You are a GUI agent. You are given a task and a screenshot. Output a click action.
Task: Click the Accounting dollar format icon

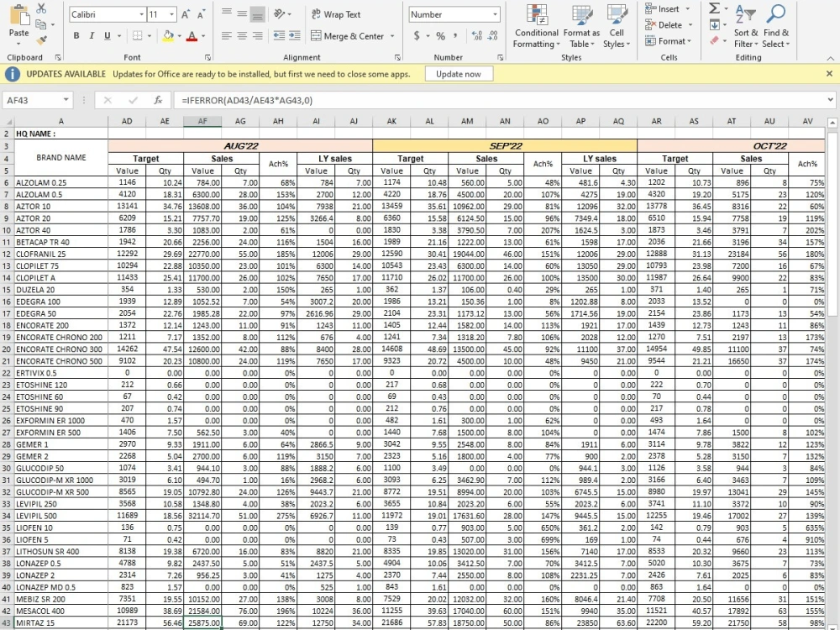(417, 36)
